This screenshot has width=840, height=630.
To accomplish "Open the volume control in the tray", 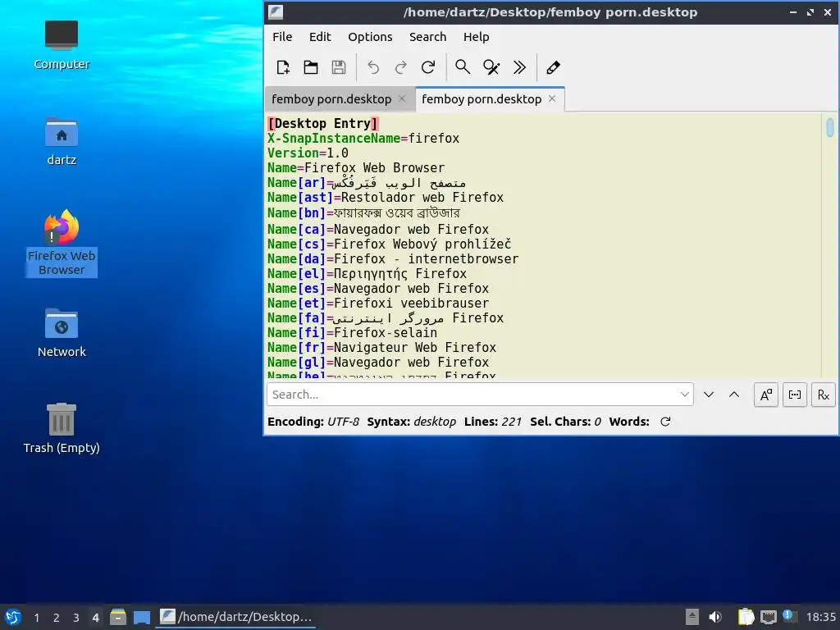I will [x=715, y=617].
